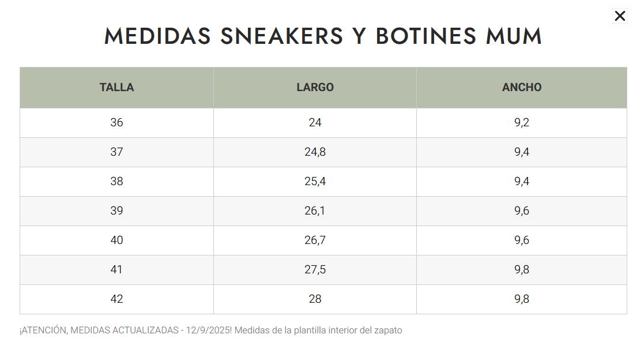Click the ANCHO column header

[522, 88]
